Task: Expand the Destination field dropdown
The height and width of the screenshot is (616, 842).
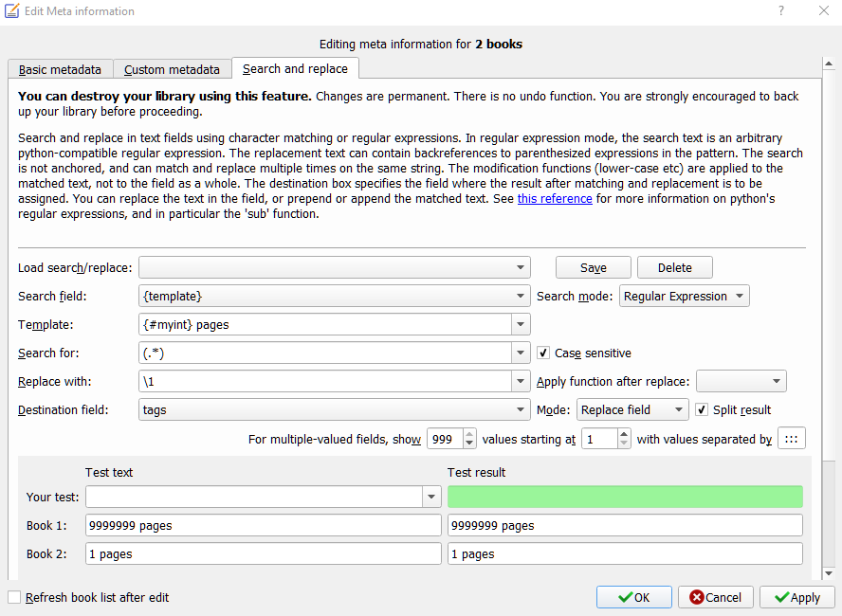Action: tap(521, 410)
